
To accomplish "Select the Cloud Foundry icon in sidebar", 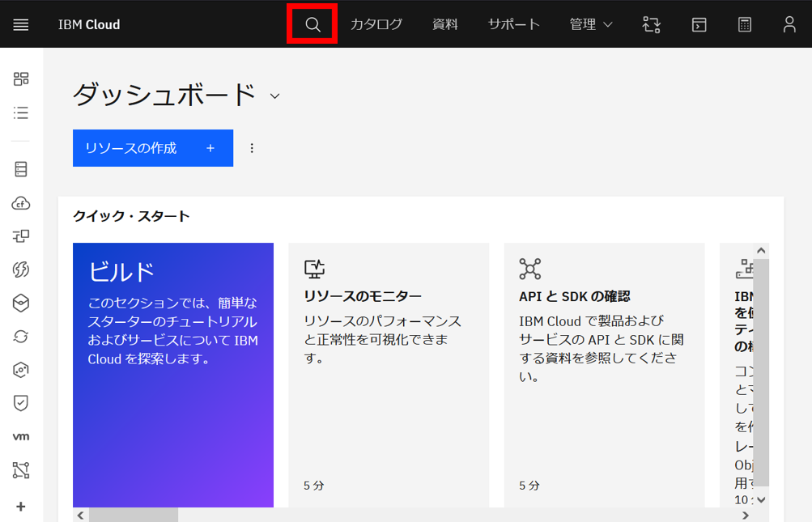I will (20, 202).
